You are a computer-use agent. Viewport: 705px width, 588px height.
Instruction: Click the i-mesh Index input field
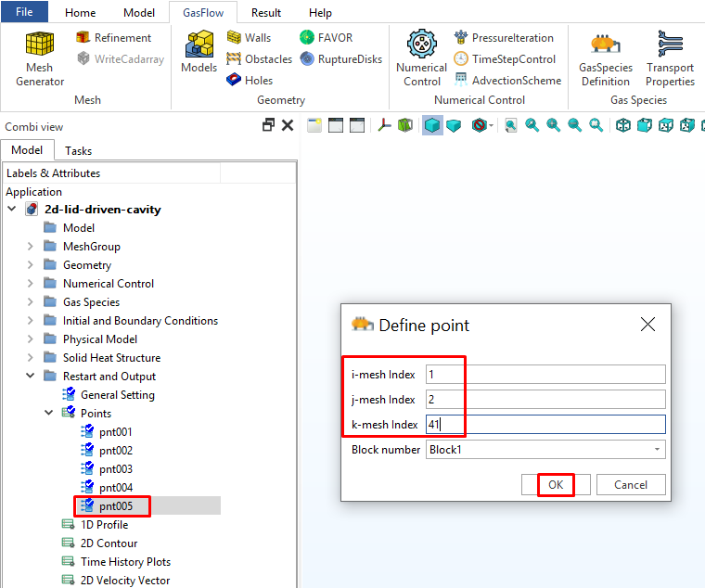545,374
